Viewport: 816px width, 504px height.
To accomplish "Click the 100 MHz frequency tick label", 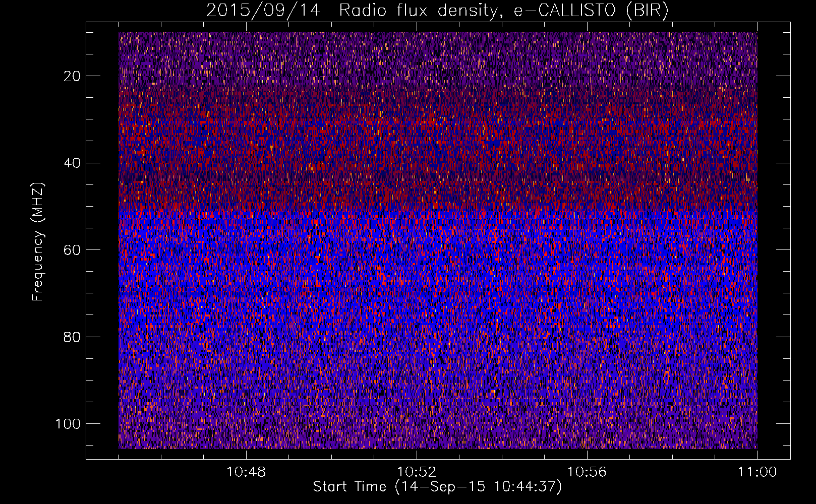I will (68, 424).
